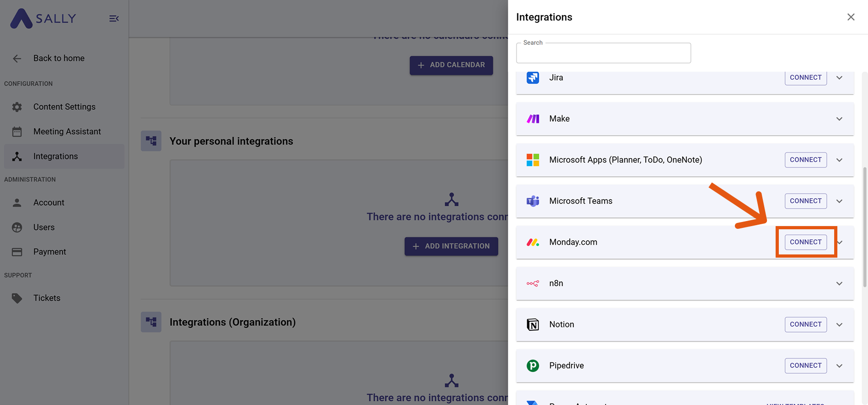Click the n8n integration icon

[x=532, y=283]
